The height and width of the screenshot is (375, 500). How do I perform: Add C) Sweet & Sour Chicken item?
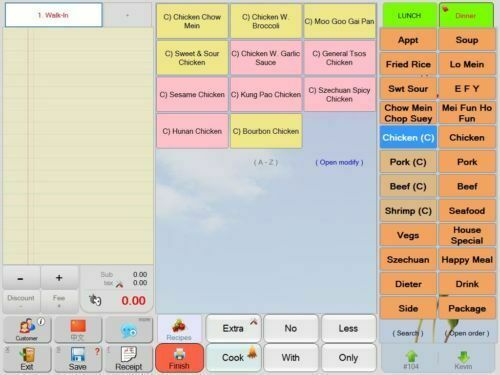(x=192, y=58)
